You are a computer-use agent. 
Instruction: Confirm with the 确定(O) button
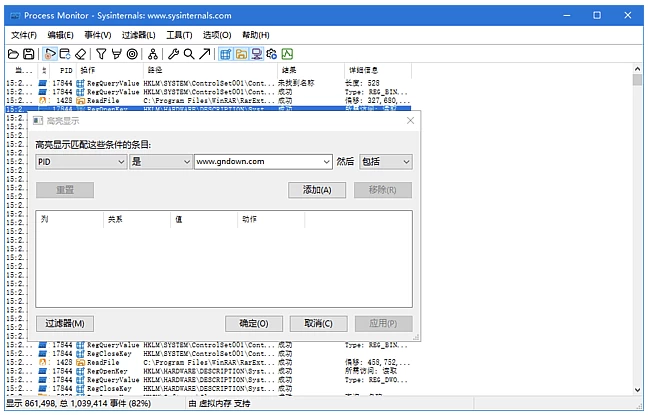[x=254, y=324]
